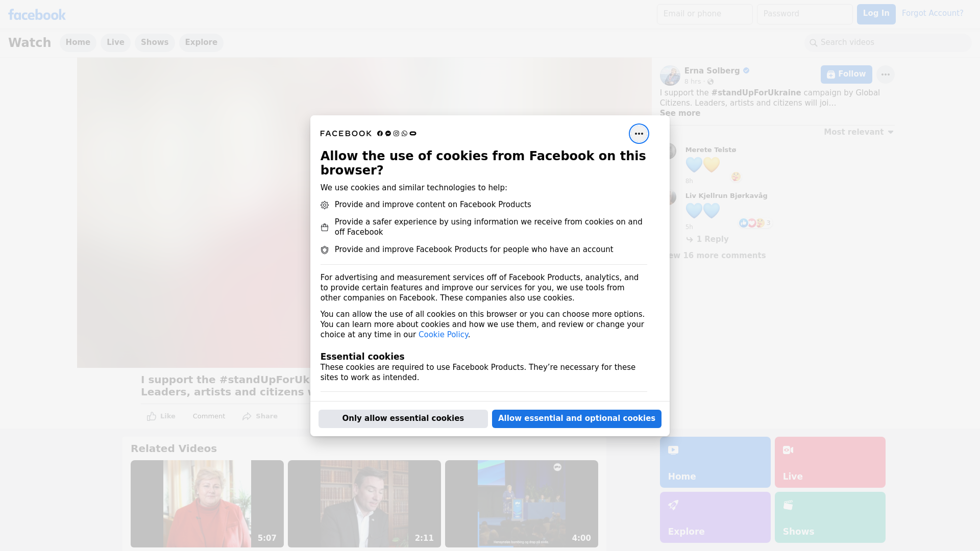
Task: Select the Live tab in Watch
Action: [115, 42]
